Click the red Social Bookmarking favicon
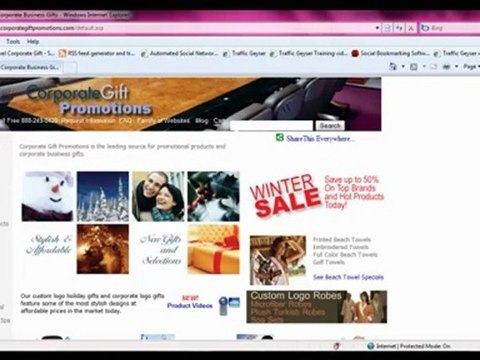The image size is (480, 360). coord(355,53)
